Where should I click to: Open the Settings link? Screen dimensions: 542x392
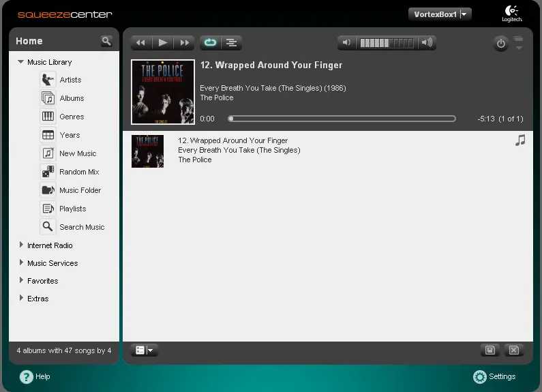click(494, 376)
